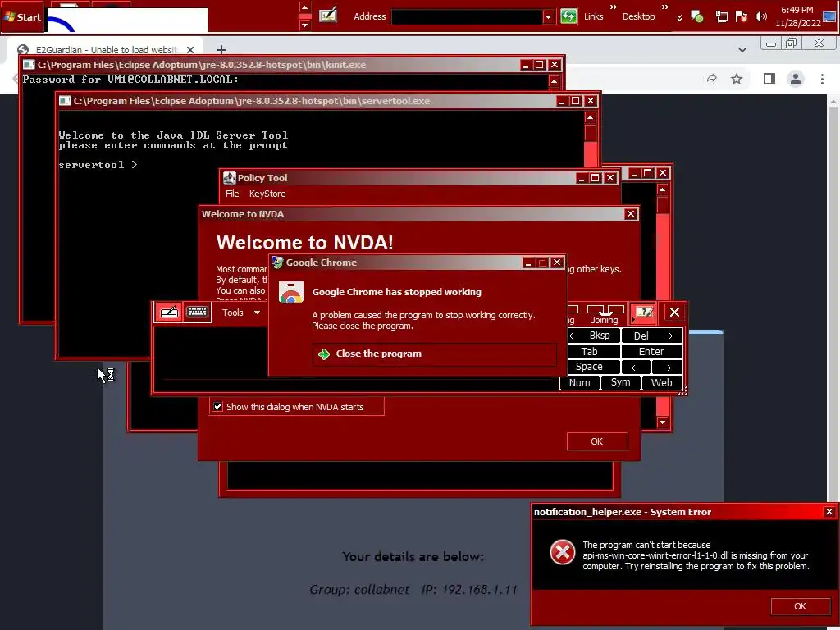The height and width of the screenshot is (630, 840).
Task: Open the Chrome profile avatar
Action: (796, 80)
